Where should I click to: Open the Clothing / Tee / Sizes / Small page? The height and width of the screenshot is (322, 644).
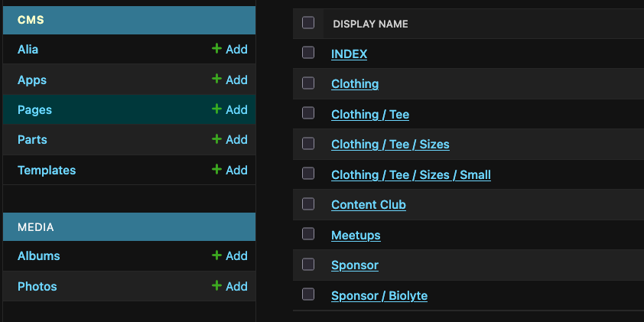click(411, 175)
